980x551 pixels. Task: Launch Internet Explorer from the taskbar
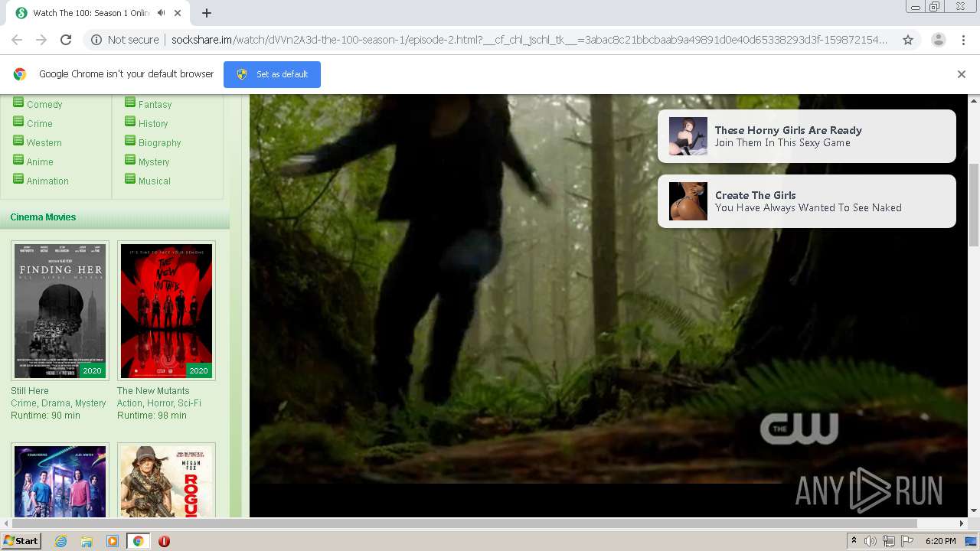point(60,541)
